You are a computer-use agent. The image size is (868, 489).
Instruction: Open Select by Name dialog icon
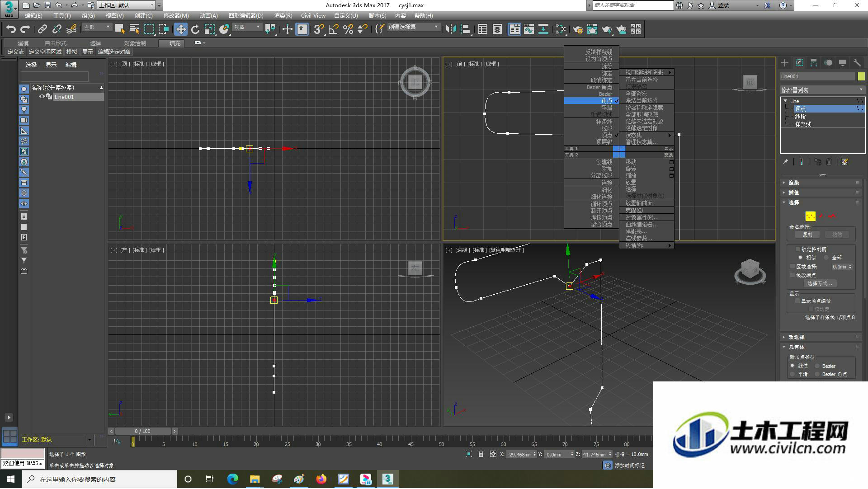click(134, 29)
